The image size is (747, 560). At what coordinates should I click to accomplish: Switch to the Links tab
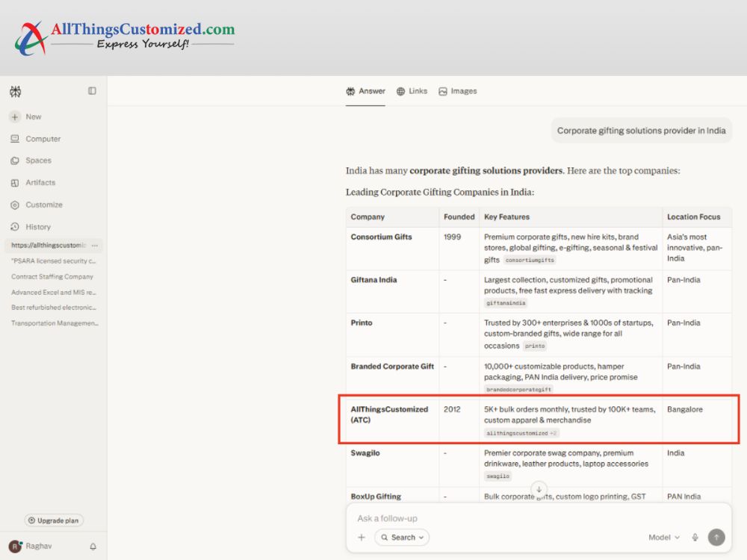click(412, 91)
